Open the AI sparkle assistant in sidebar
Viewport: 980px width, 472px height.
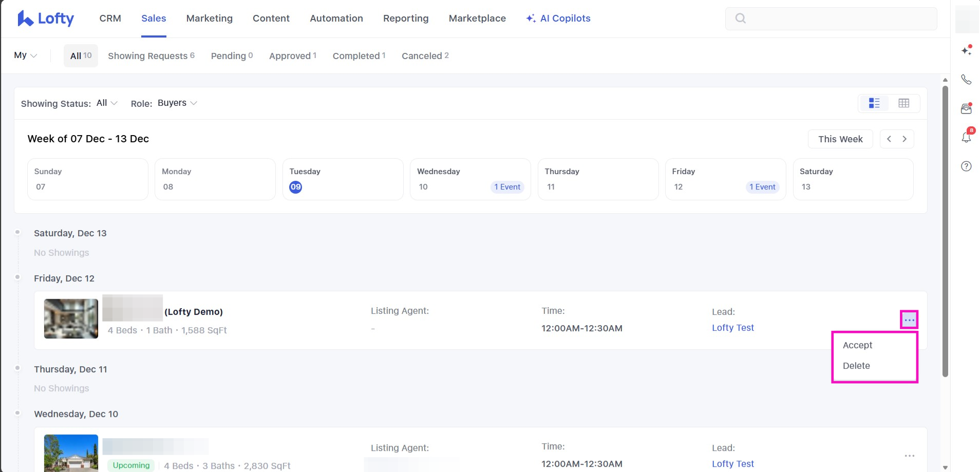[x=966, y=50]
